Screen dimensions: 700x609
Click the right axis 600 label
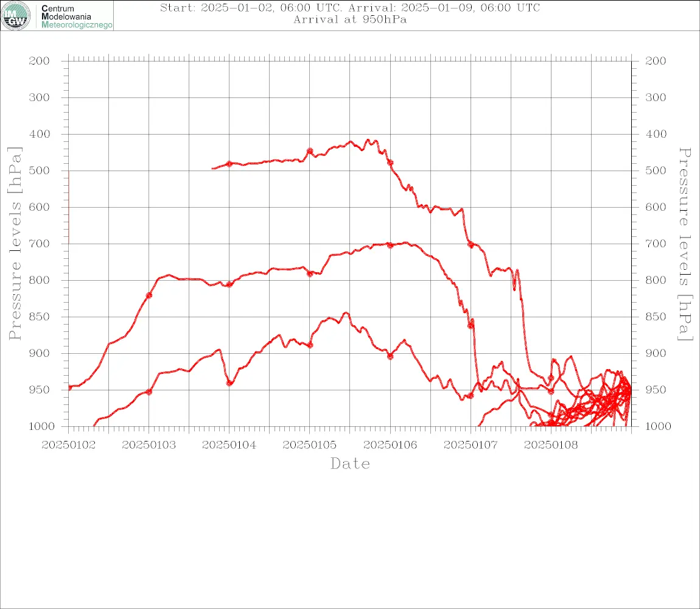coord(656,207)
